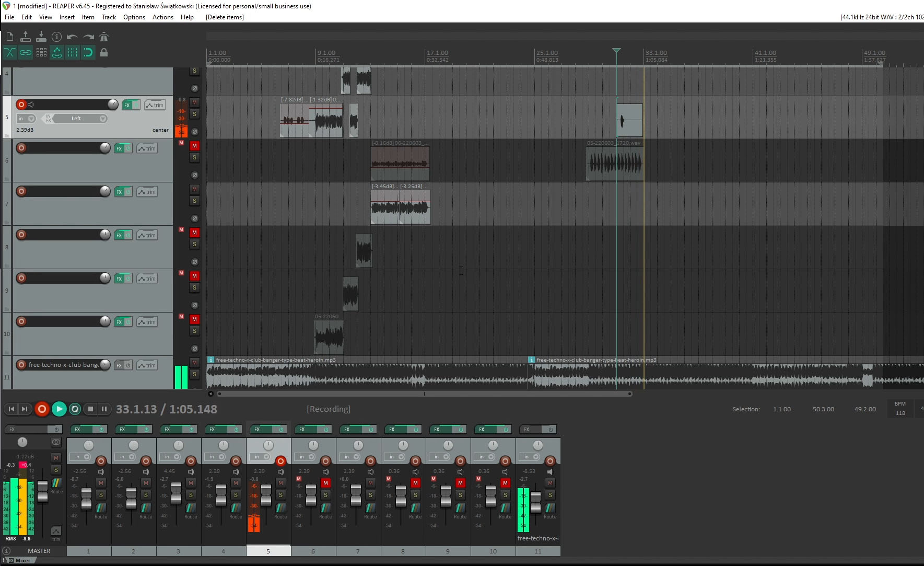
Task: Unmute track 6 in track panel
Action: coord(194,146)
